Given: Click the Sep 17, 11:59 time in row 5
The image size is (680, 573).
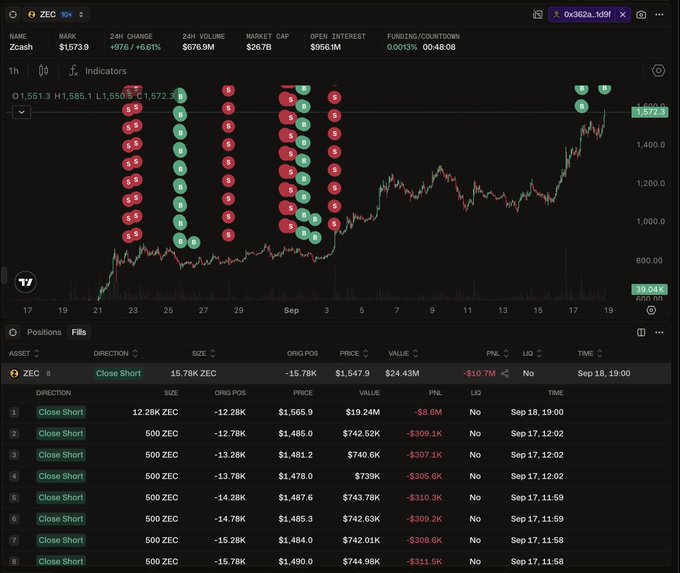Looking at the screenshot, I should tap(537, 497).
